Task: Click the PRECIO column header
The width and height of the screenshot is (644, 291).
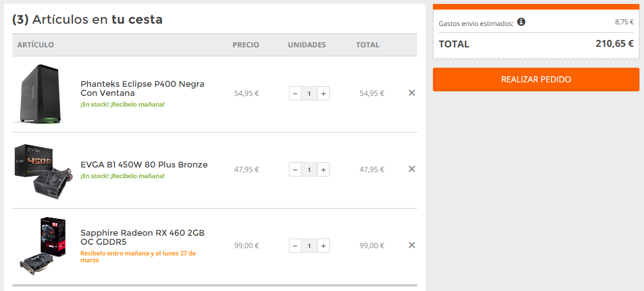Action: pyautogui.click(x=246, y=45)
